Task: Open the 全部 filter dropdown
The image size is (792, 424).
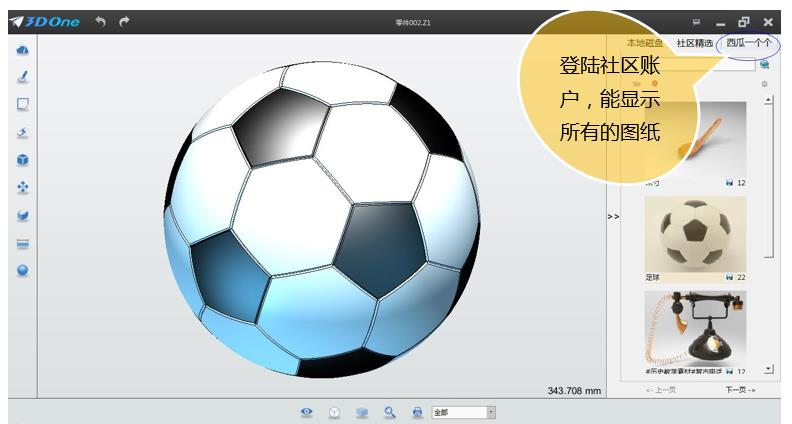Action: point(490,412)
